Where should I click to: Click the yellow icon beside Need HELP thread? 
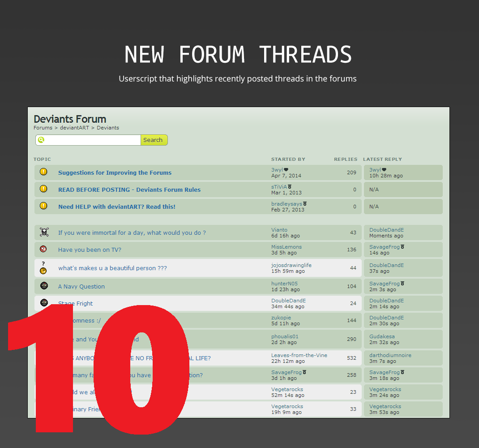tap(43, 206)
